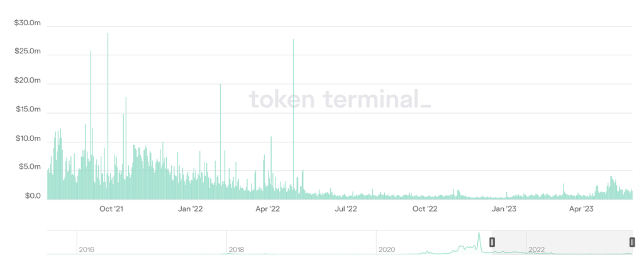Click the Jul '22 x-axis label
This screenshot has height=260, width=644.
point(345,209)
